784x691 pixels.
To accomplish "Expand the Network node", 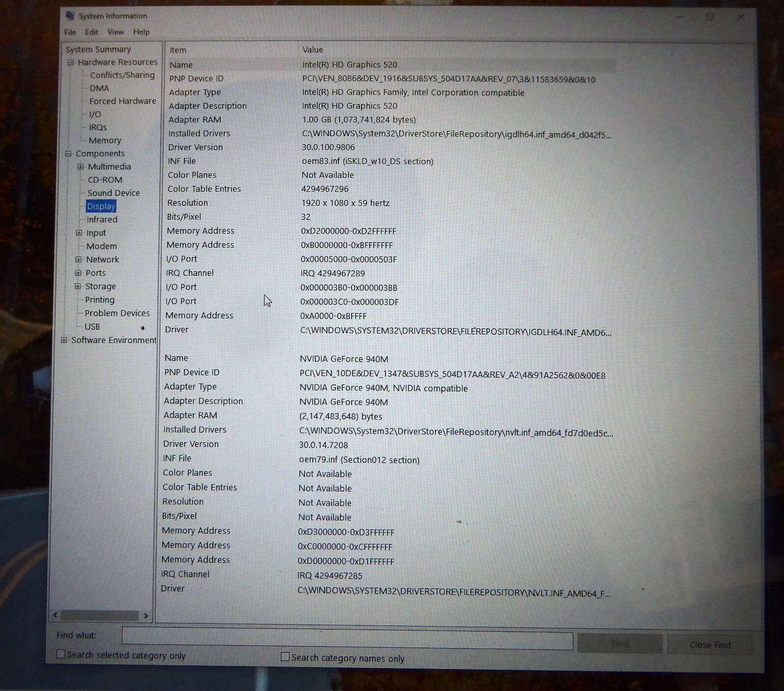I will pyautogui.click(x=78, y=260).
